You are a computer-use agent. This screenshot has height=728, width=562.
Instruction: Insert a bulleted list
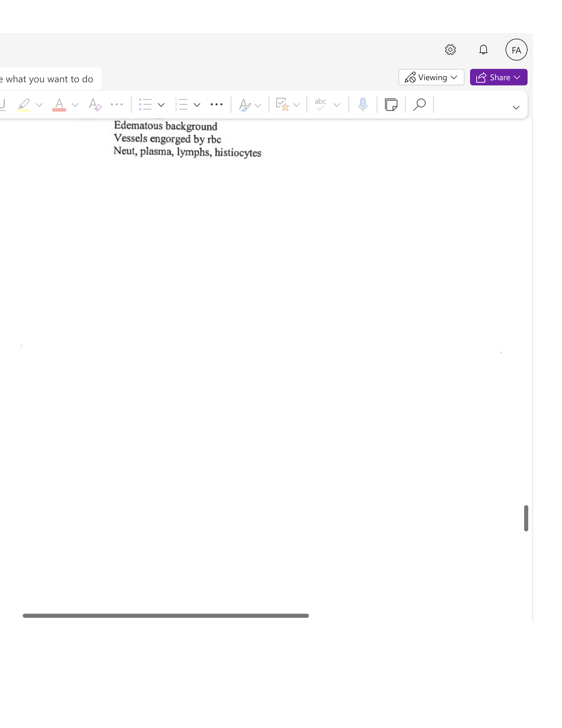[145, 104]
